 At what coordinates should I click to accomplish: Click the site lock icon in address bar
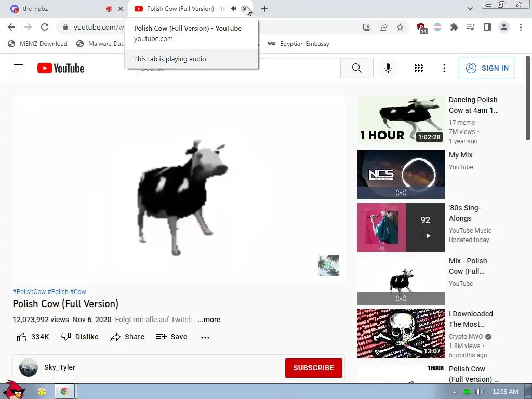[65, 27]
